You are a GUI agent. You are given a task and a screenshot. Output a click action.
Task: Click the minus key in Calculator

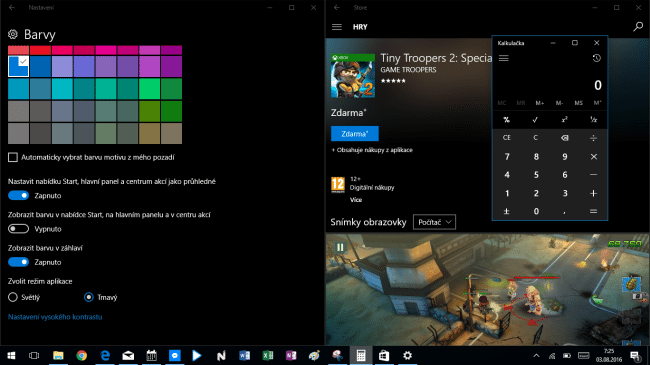coord(594,175)
